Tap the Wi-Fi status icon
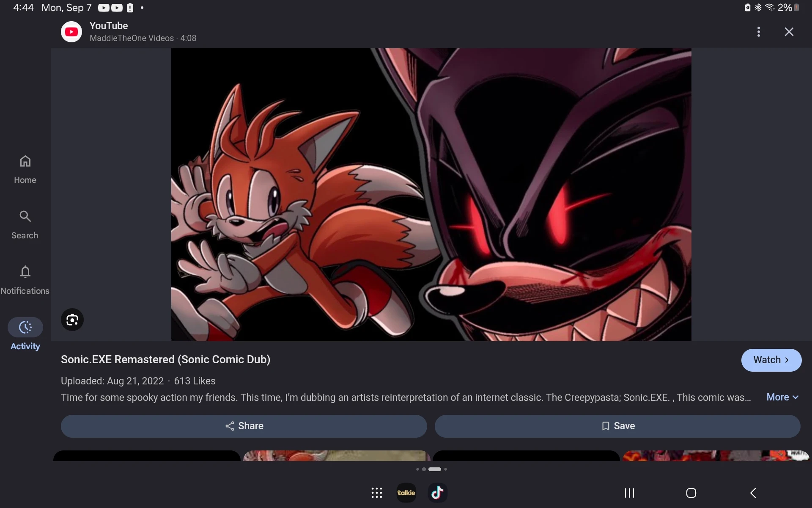The width and height of the screenshot is (812, 508). coord(770,8)
